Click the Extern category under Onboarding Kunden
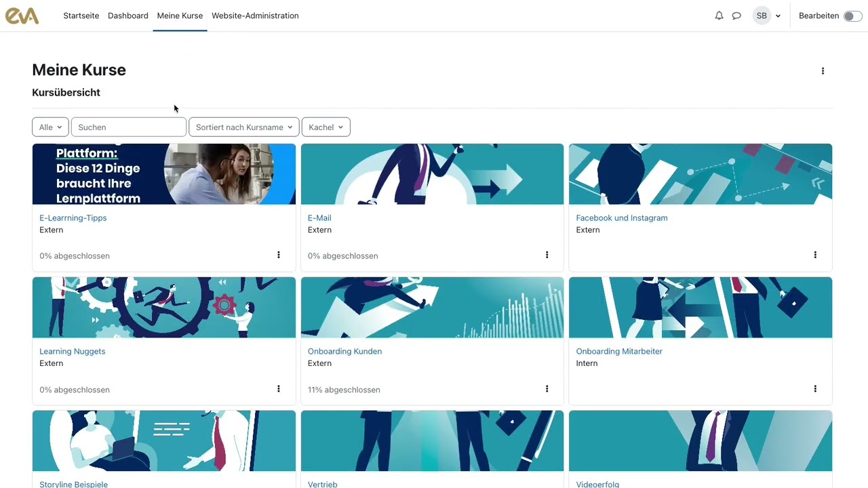Viewport: 868px width, 488px height. click(x=319, y=363)
